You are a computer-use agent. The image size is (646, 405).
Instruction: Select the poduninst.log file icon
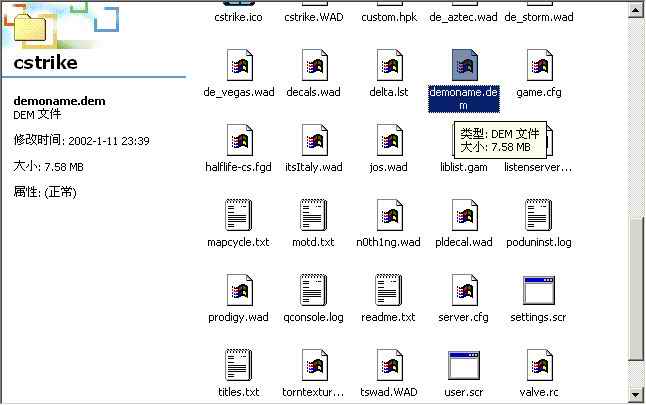tap(539, 216)
